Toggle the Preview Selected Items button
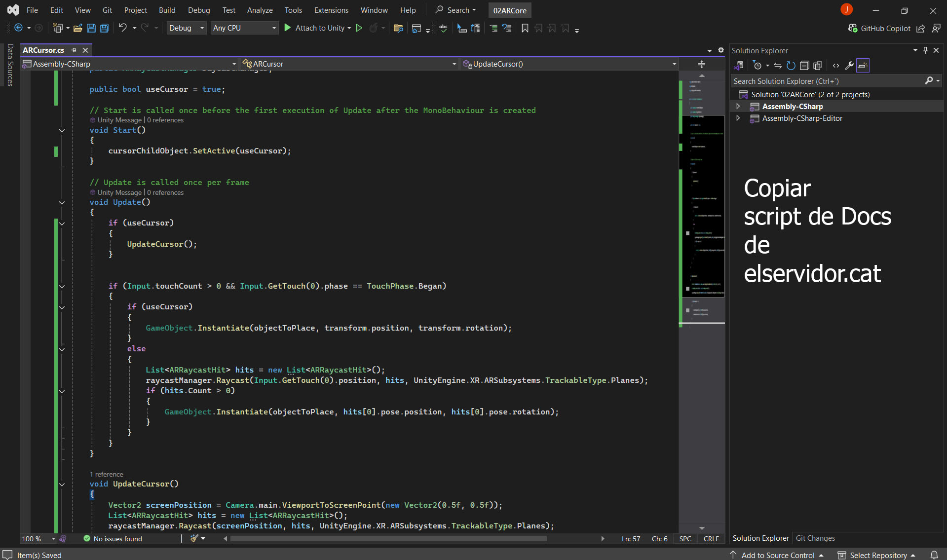 [863, 66]
